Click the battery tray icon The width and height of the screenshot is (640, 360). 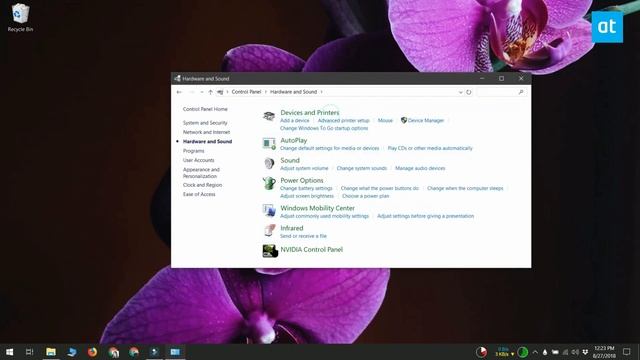point(555,352)
